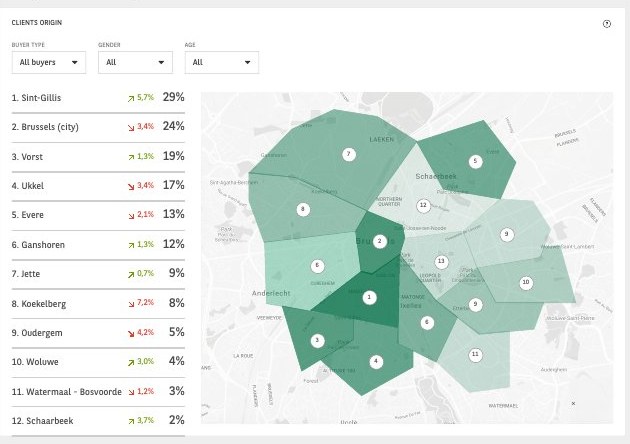This screenshot has width=630, height=444.
Task: Select map marker 10 on the map
Action: tap(526, 282)
